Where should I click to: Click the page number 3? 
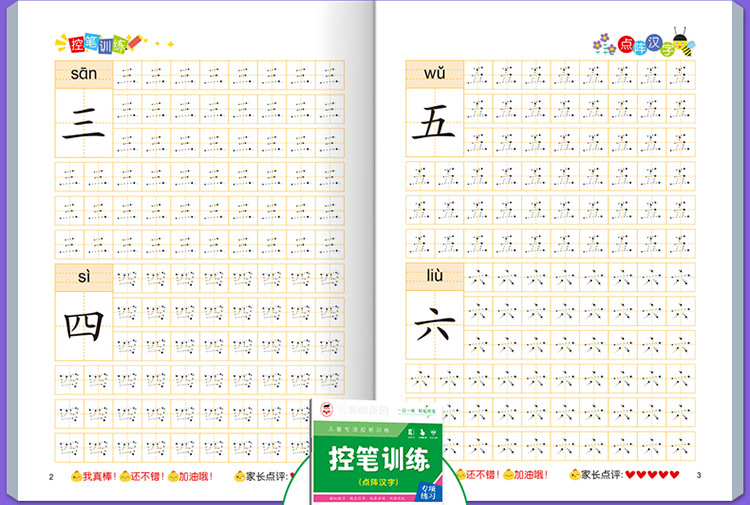699,475
